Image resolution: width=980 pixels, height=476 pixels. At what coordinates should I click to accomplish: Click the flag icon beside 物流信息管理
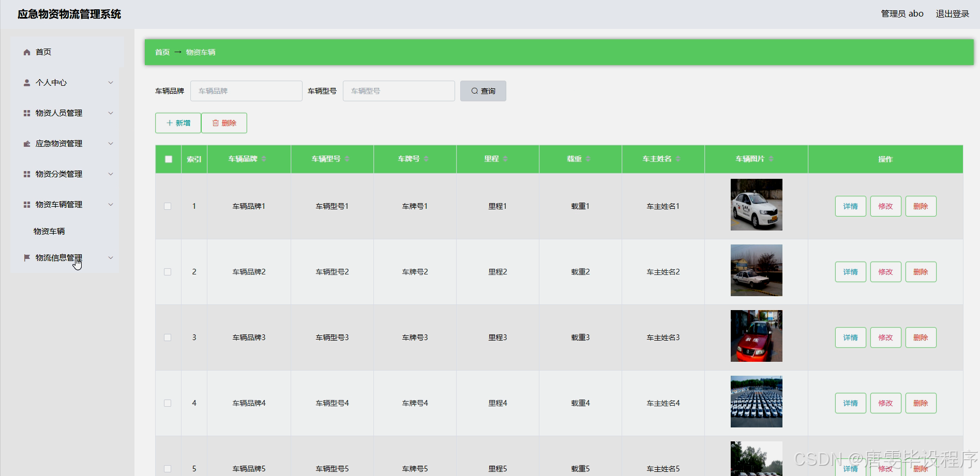(x=27, y=258)
